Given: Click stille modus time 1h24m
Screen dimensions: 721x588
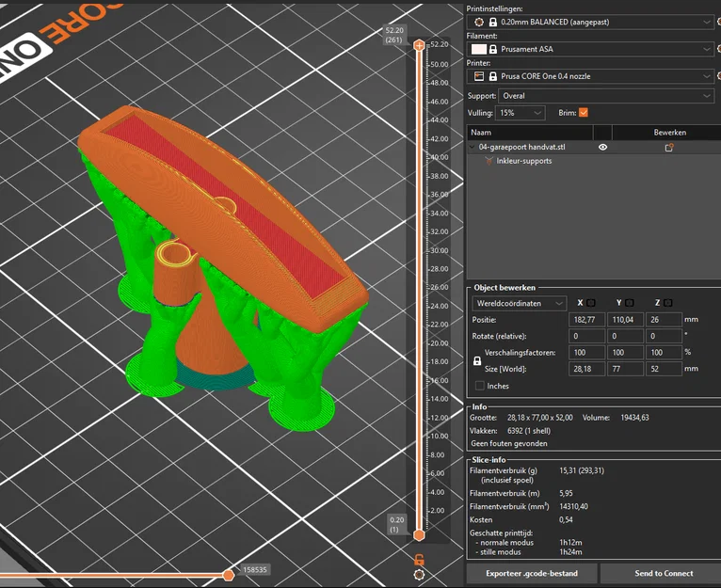Looking at the screenshot, I should point(570,552).
